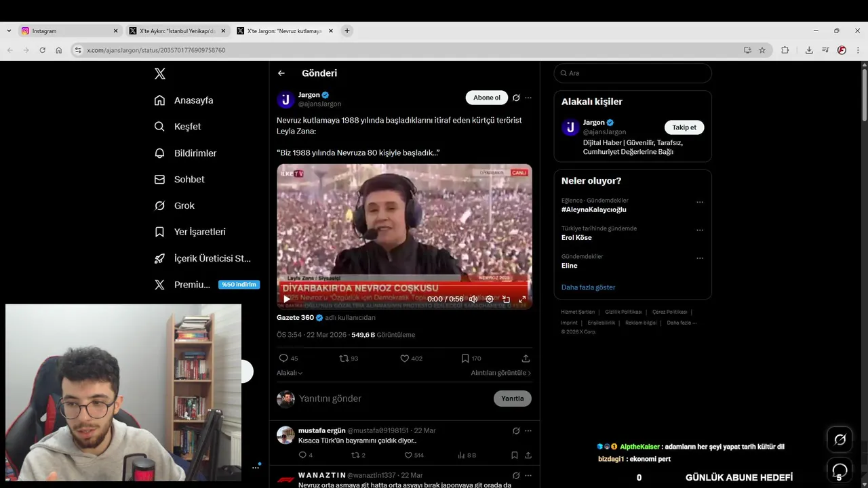This screenshot has width=868, height=488.
Task: Go to Anasayfa in the sidebar
Action: coord(184,100)
